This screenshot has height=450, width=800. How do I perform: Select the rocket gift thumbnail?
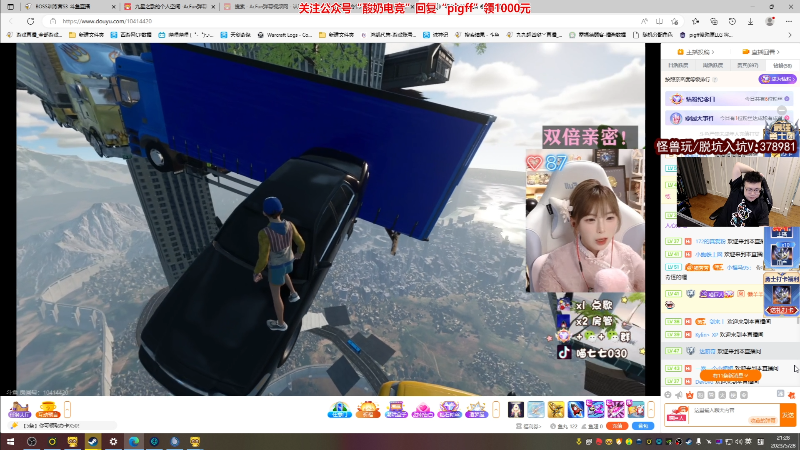click(576, 410)
